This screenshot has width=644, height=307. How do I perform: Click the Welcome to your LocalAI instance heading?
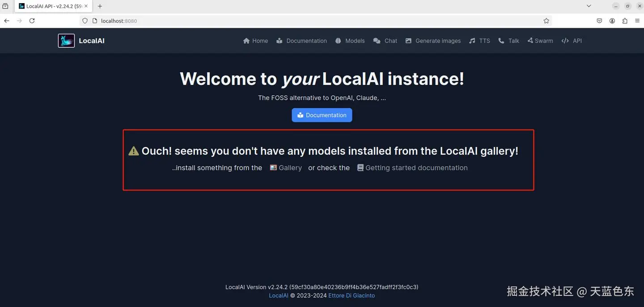(322, 79)
